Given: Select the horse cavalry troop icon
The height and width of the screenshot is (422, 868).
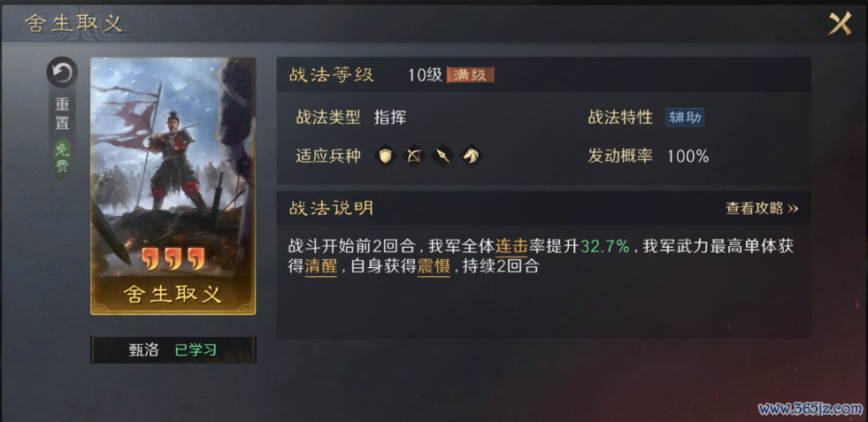Looking at the screenshot, I should click(x=471, y=157).
